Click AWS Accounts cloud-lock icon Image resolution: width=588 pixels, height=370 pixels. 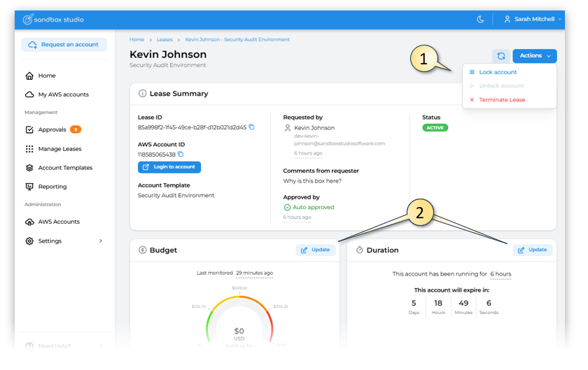29,222
